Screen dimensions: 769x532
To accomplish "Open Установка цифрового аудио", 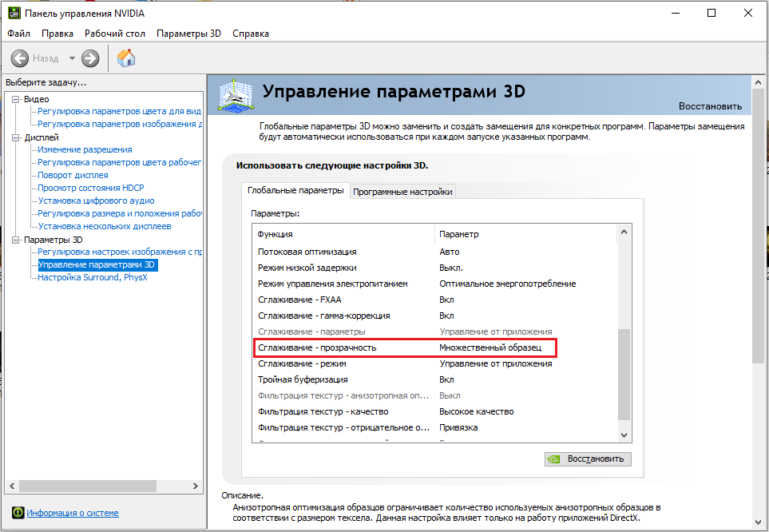I will 96,200.
